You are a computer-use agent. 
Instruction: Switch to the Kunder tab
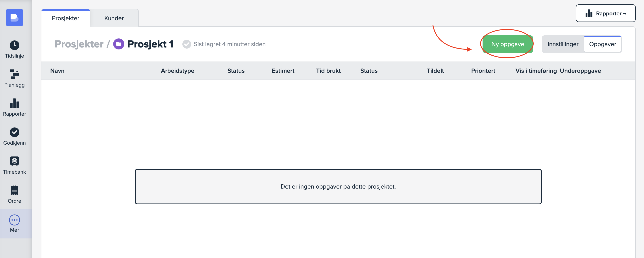pyautogui.click(x=114, y=18)
